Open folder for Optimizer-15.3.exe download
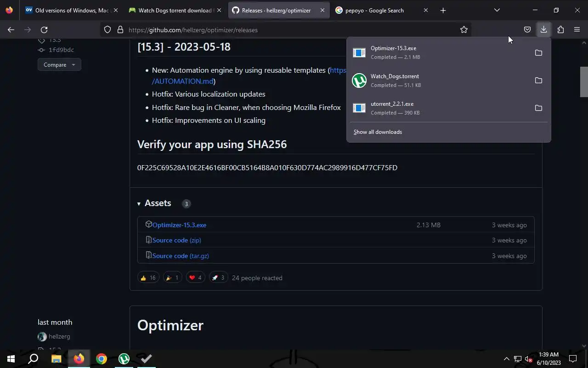This screenshot has width=588, height=368. (x=538, y=53)
